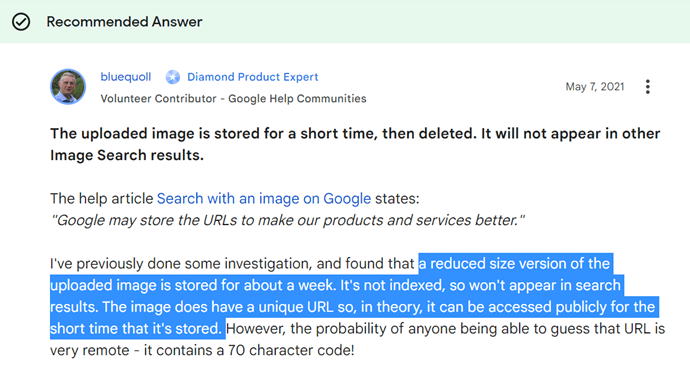Click the '70 character code' sentence

tap(202, 350)
